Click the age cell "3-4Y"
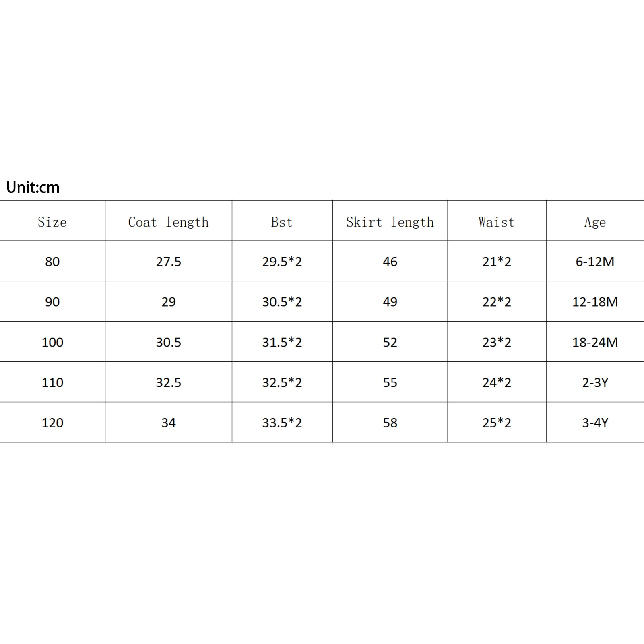Image resolution: width=644 pixels, height=644 pixels. click(x=595, y=423)
